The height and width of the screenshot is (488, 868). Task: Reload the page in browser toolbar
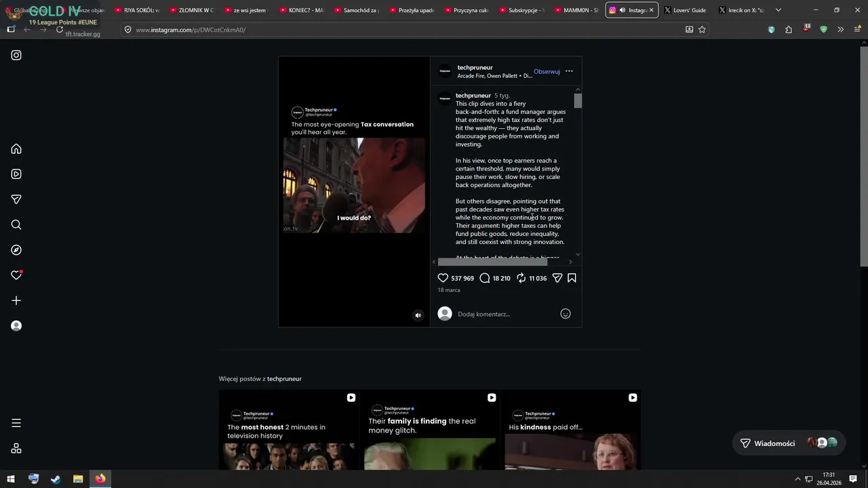point(60,30)
